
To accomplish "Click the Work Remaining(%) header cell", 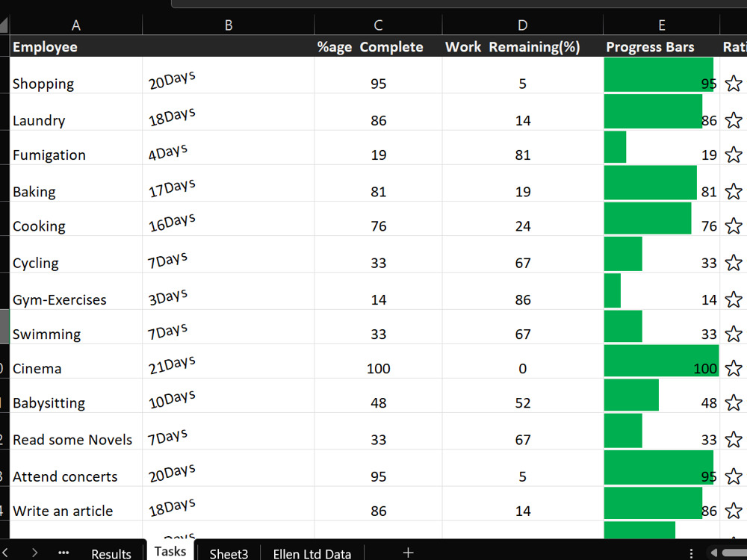I will [523, 46].
